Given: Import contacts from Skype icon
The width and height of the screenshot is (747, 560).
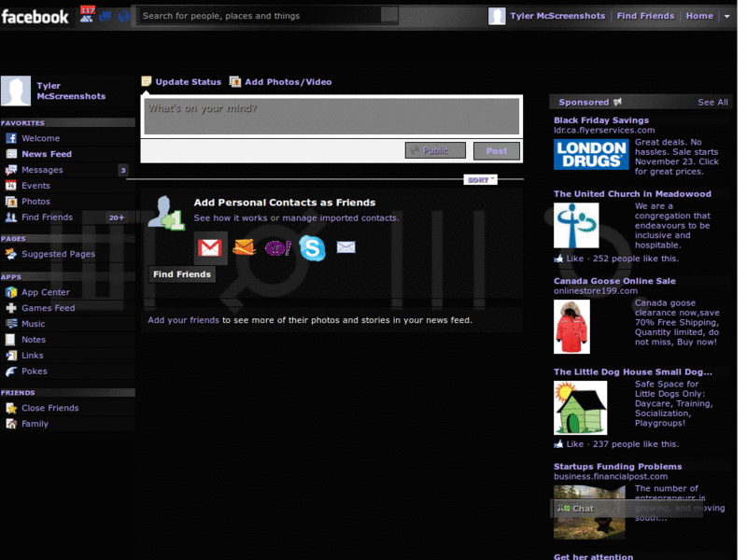Looking at the screenshot, I should 312,247.
